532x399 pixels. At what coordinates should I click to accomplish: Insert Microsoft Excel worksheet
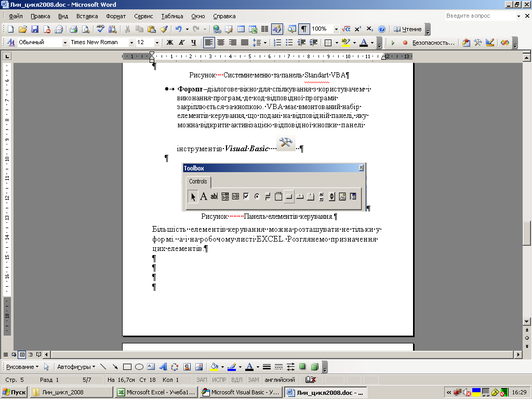coord(253,29)
